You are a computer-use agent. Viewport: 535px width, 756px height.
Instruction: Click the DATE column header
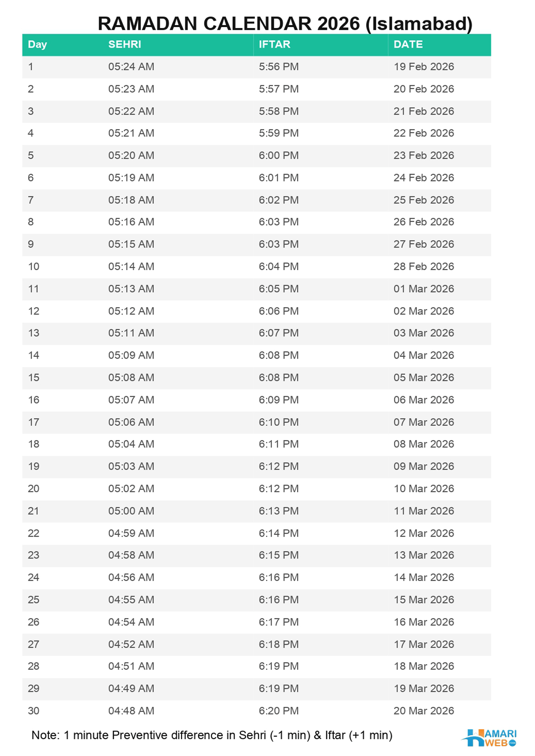(408, 44)
